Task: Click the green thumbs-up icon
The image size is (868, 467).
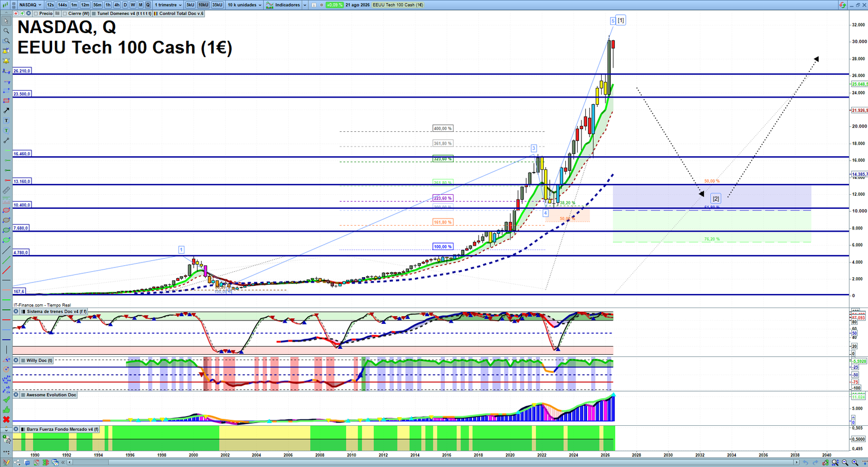Action: [6, 410]
